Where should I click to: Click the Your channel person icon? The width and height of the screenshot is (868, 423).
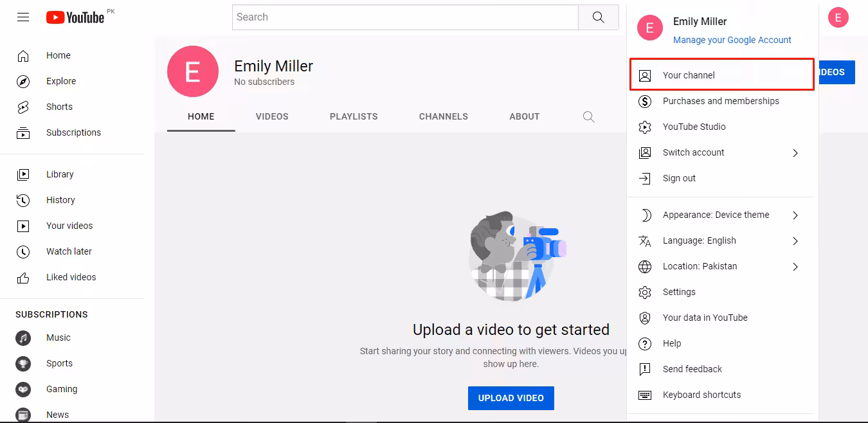pyautogui.click(x=645, y=75)
